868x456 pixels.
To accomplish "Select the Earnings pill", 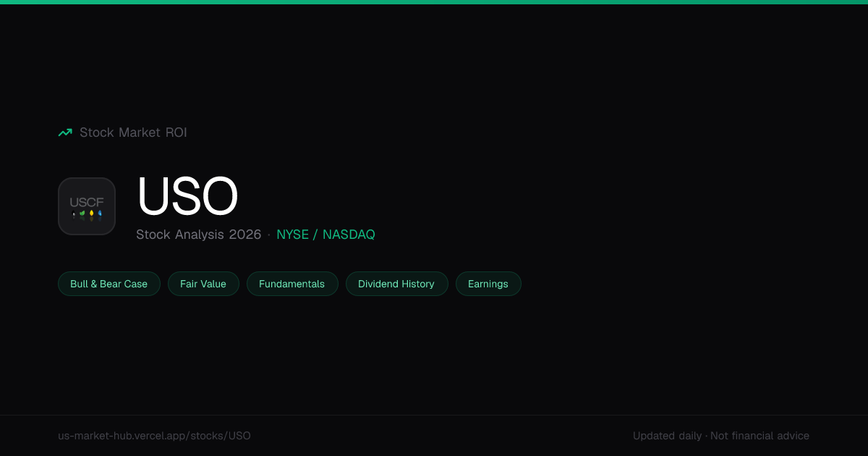I will (488, 284).
